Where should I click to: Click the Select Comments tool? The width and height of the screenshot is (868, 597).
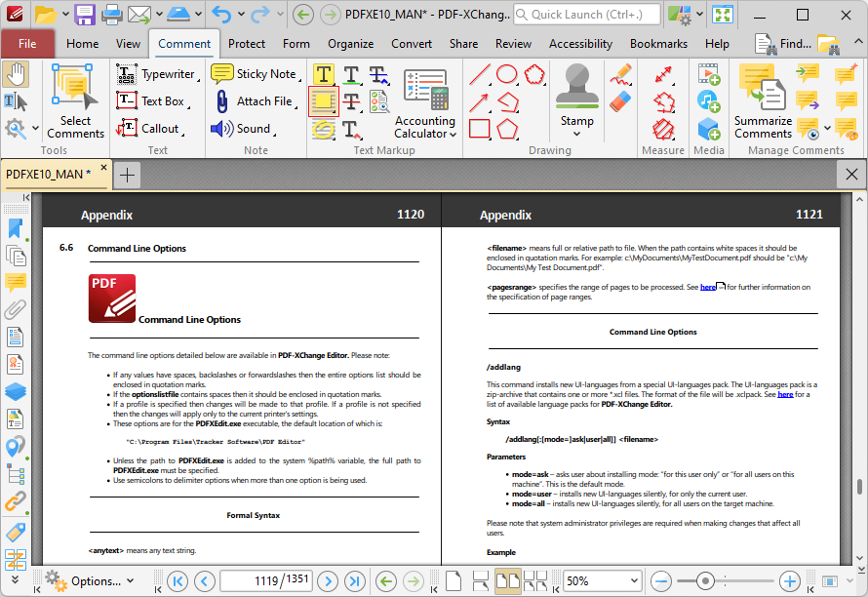coord(75,100)
